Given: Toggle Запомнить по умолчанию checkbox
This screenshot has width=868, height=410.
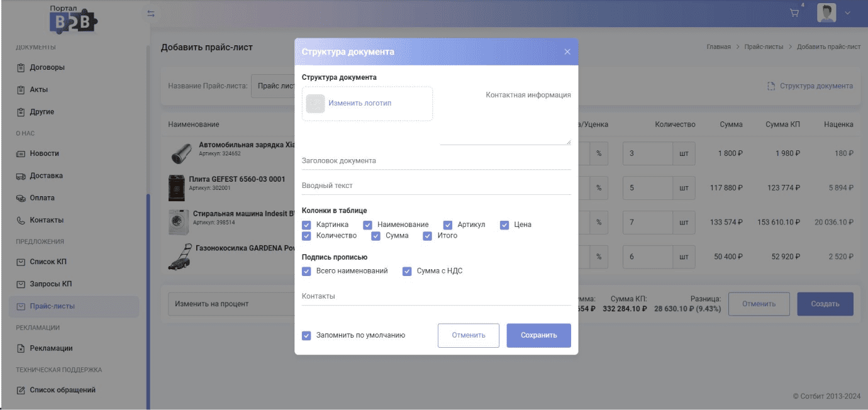Looking at the screenshot, I should [306, 336].
